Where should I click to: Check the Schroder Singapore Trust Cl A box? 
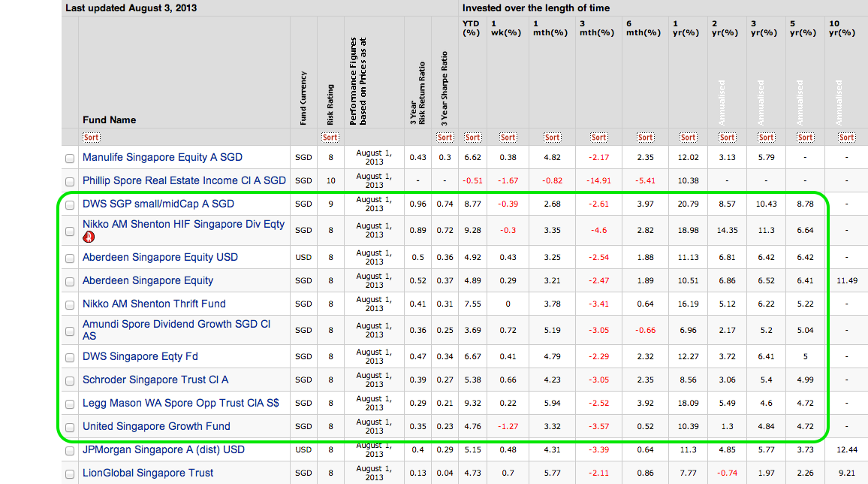[70, 381]
